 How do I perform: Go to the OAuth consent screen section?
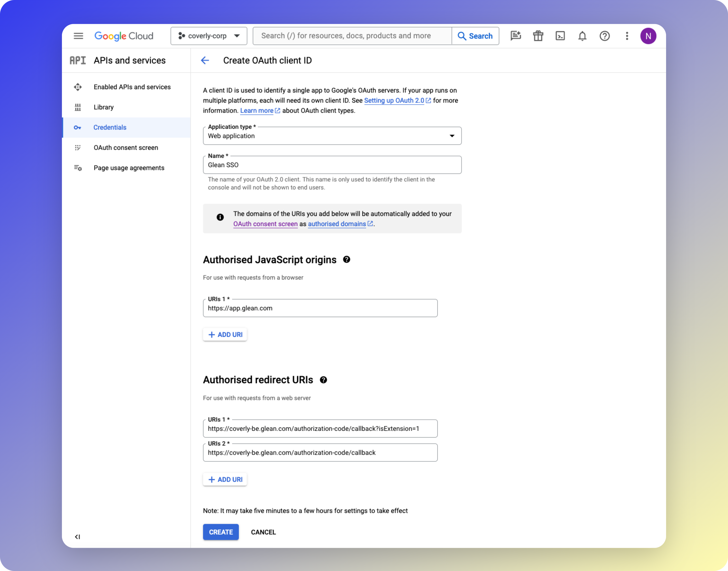pyautogui.click(x=126, y=147)
